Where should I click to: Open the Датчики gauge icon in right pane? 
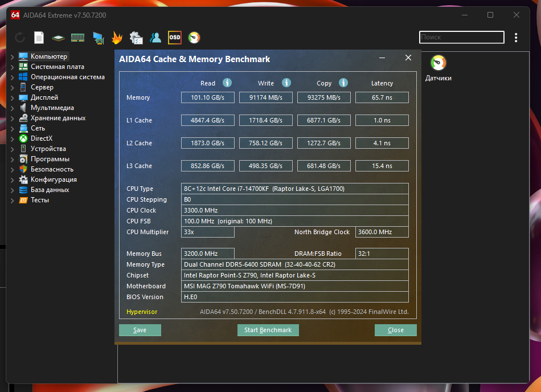(438, 63)
